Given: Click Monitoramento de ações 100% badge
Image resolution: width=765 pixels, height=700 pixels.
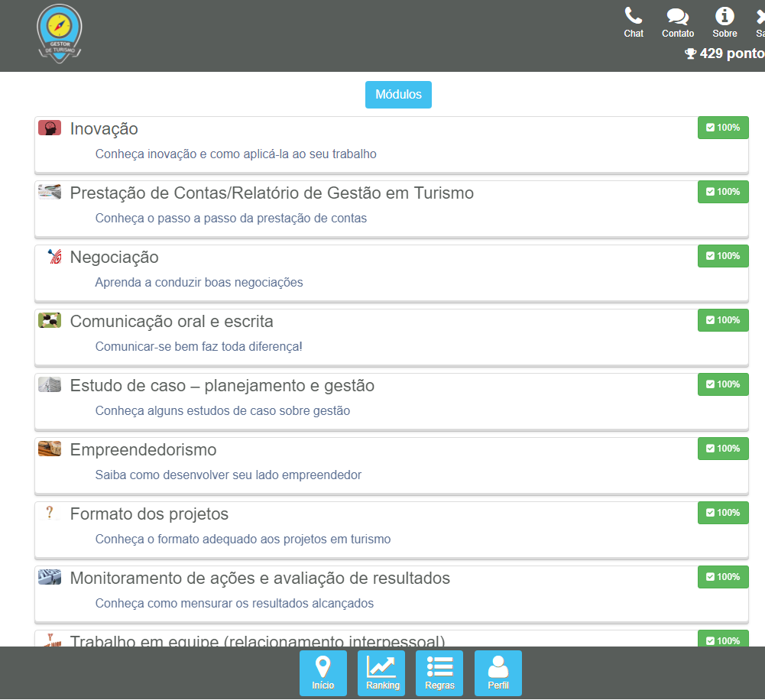Looking at the screenshot, I should click(x=723, y=577).
